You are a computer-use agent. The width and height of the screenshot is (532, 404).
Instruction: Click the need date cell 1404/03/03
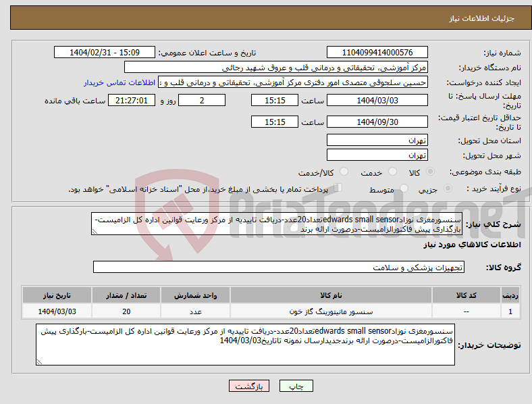pos(57,311)
